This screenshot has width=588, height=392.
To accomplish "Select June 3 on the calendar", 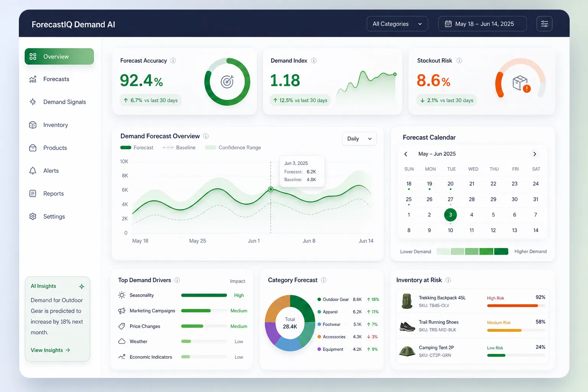I will (451, 215).
